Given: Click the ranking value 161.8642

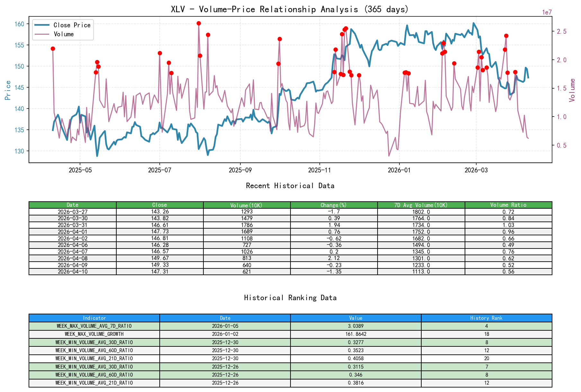Looking at the screenshot, I should coord(356,334).
